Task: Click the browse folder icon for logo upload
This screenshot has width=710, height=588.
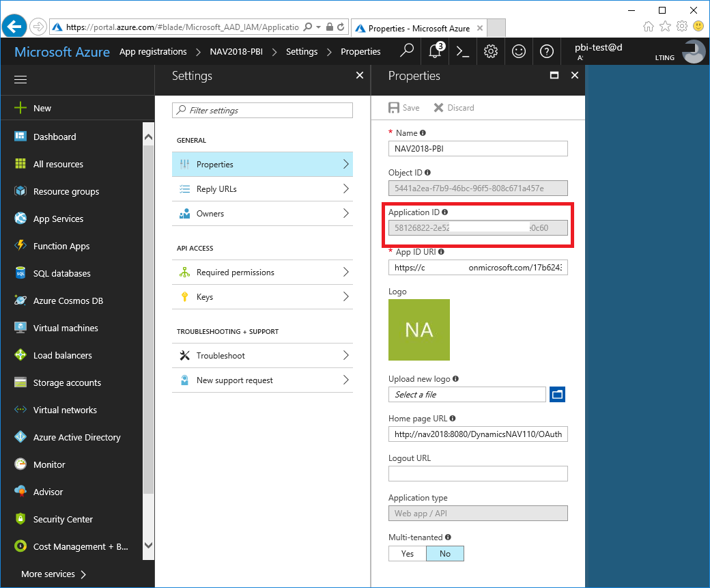Action: coord(557,394)
